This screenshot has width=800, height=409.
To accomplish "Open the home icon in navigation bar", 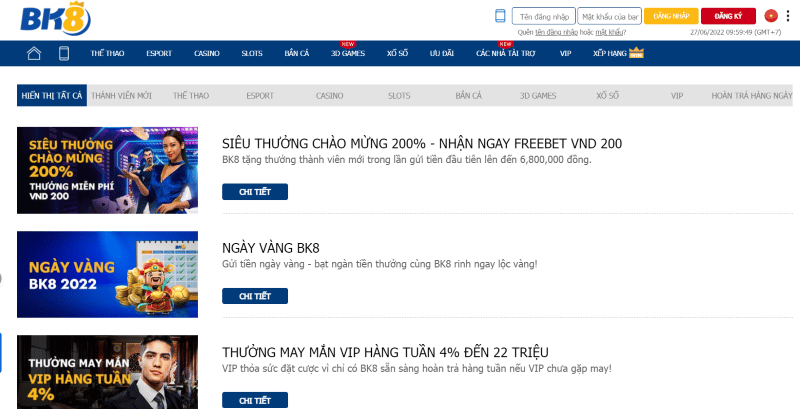I will (x=34, y=53).
